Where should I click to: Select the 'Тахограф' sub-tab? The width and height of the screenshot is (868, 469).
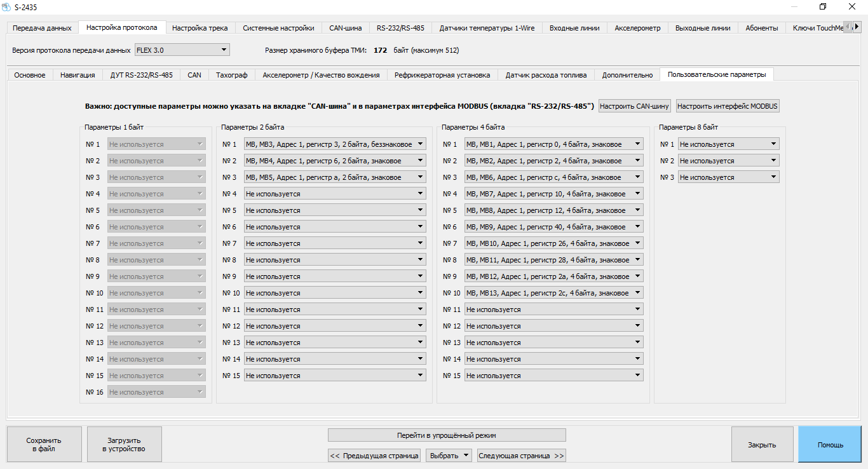click(232, 75)
